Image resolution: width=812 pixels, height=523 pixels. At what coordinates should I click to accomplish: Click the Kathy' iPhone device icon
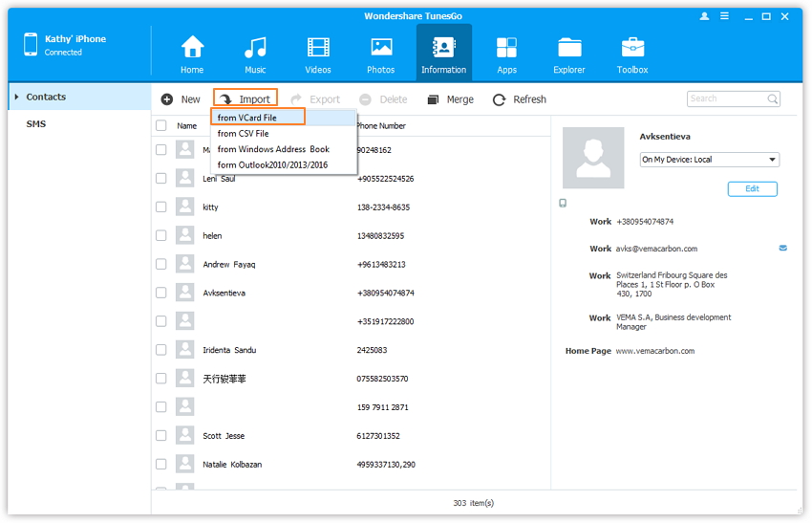click(x=31, y=45)
